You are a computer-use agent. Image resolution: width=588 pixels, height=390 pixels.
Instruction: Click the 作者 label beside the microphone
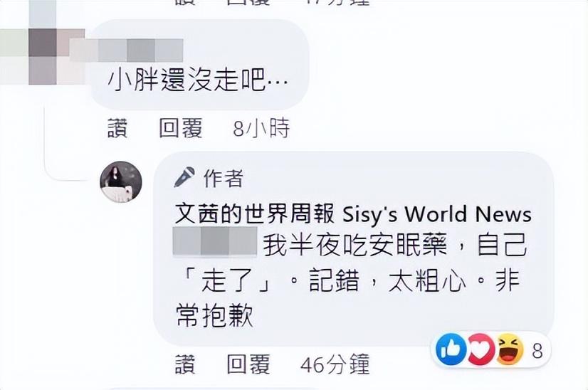[224, 178]
